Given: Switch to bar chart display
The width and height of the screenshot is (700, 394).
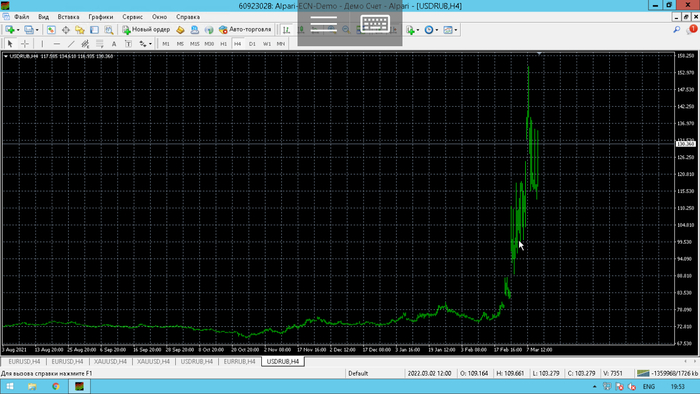Looking at the screenshot, I should coord(286,30).
